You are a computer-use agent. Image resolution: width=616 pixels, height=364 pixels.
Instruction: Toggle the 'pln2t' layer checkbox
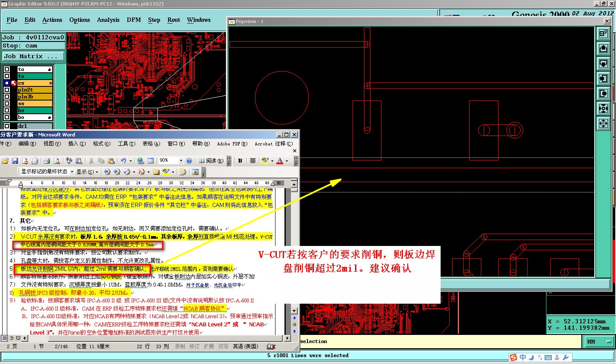click(7, 90)
